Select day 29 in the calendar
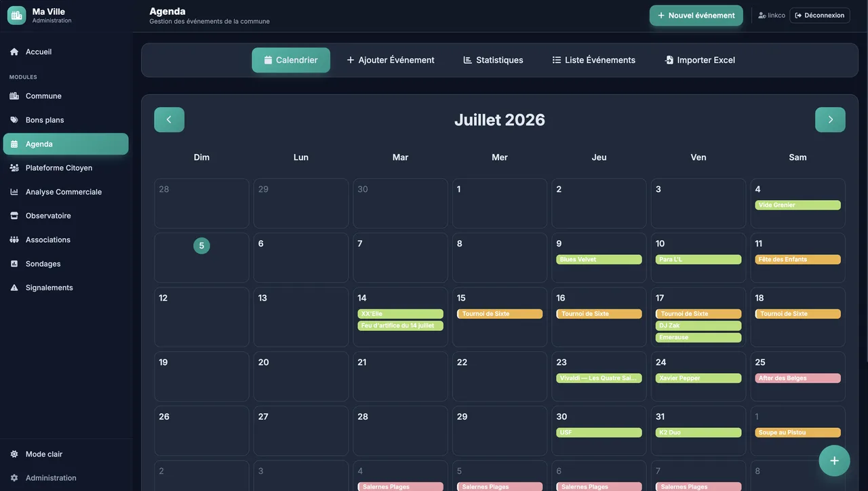868x491 pixels. click(500, 431)
